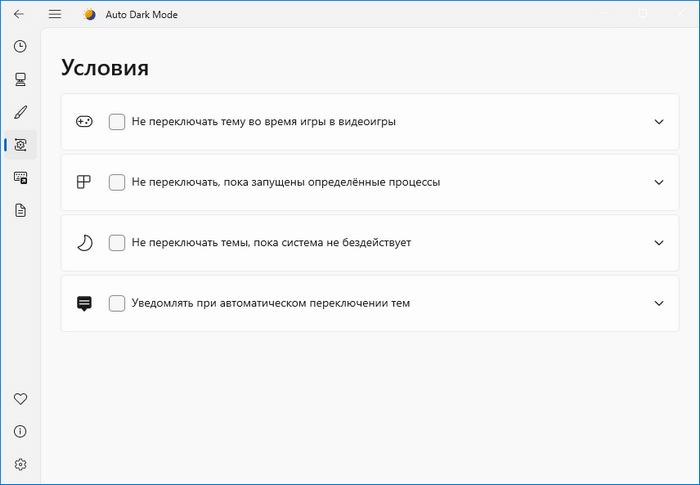
Task: Click label 'Уведомлять при автоматическом переключении тем'
Action: tap(271, 303)
